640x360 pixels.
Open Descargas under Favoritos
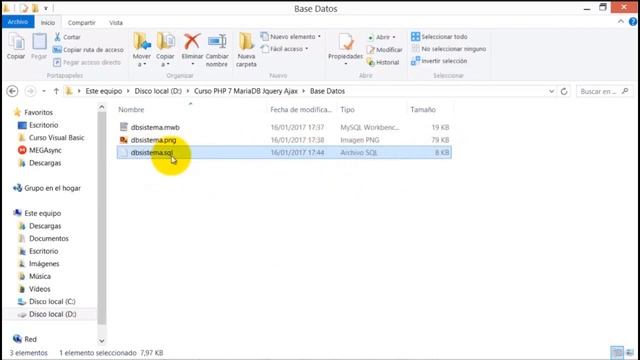click(45, 163)
